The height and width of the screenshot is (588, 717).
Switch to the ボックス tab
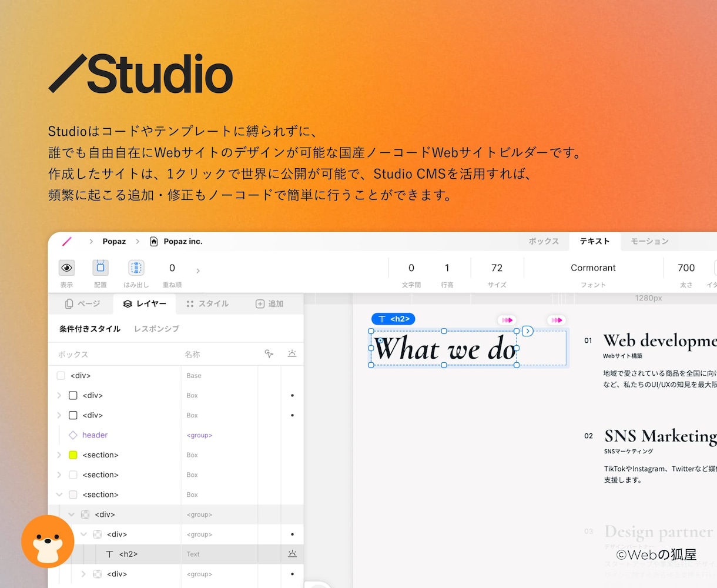click(544, 241)
